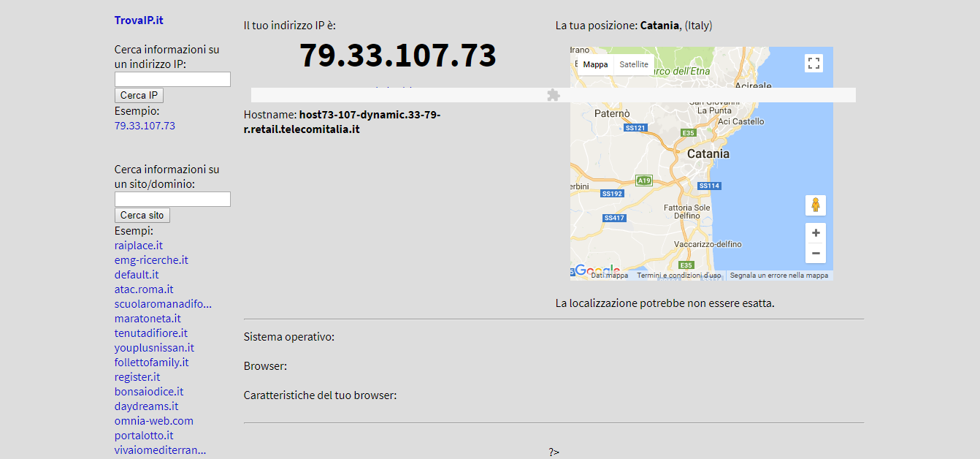Viewport: 980px width, 459px height.
Task: Click the 'La localizzazione potrebbe non essere esatta' note
Action: point(665,303)
